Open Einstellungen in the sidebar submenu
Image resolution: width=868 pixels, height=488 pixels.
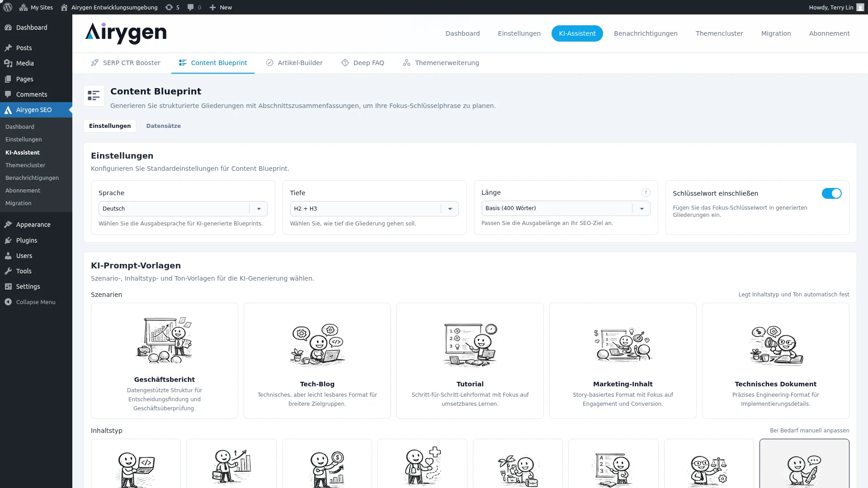24,140
